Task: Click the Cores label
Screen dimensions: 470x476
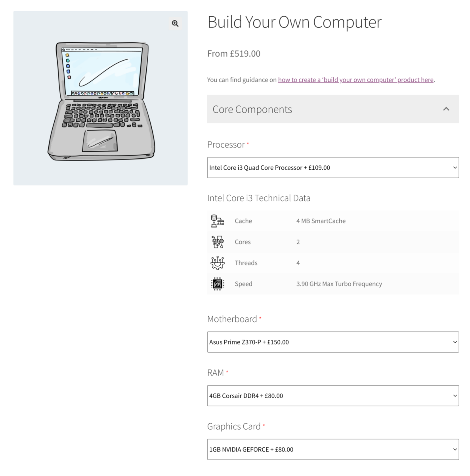Action: point(243,242)
